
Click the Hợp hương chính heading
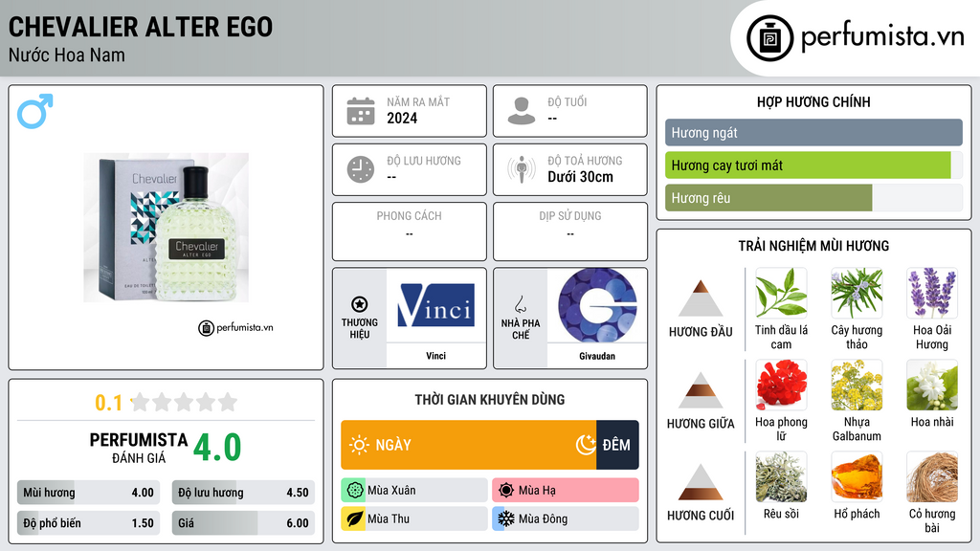tap(813, 101)
